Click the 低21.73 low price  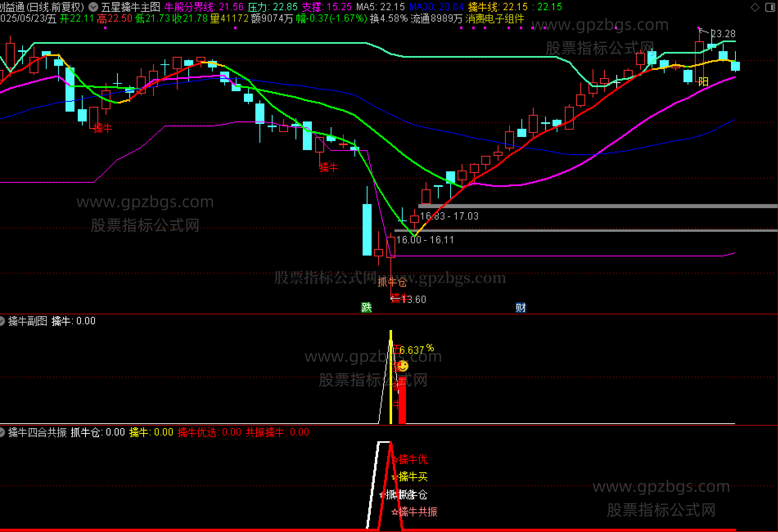pyautogui.click(x=152, y=19)
